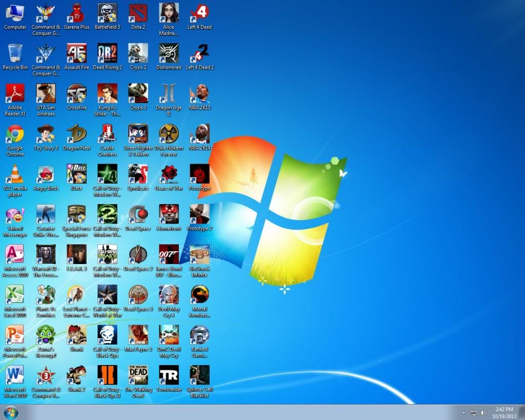Select the F.E.A.R. 3 shortcut
The image size is (525, 420).
coord(77,258)
